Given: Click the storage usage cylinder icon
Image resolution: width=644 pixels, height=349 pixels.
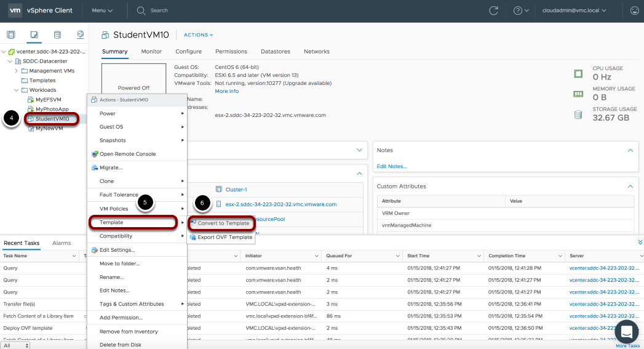Looking at the screenshot, I should tap(578, 114).
